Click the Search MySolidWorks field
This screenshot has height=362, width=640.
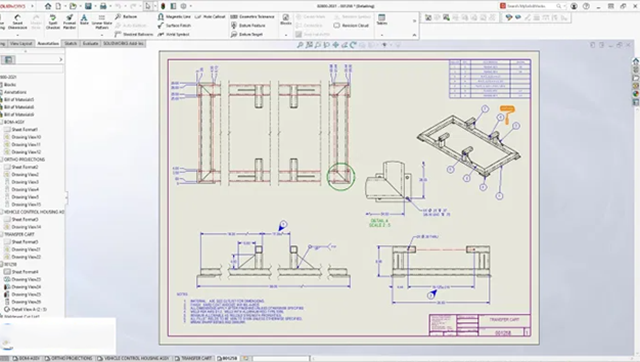tap(533, 6)
